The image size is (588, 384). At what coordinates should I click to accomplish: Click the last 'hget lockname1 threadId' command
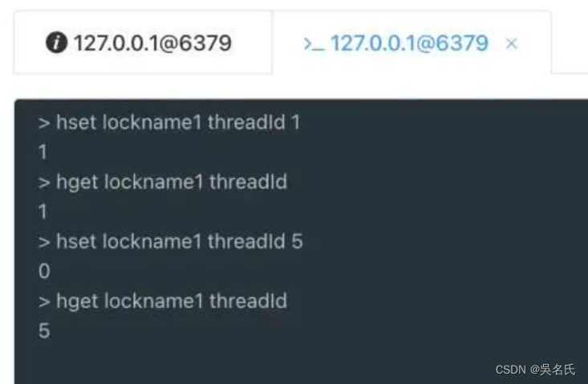coord(172,301)
